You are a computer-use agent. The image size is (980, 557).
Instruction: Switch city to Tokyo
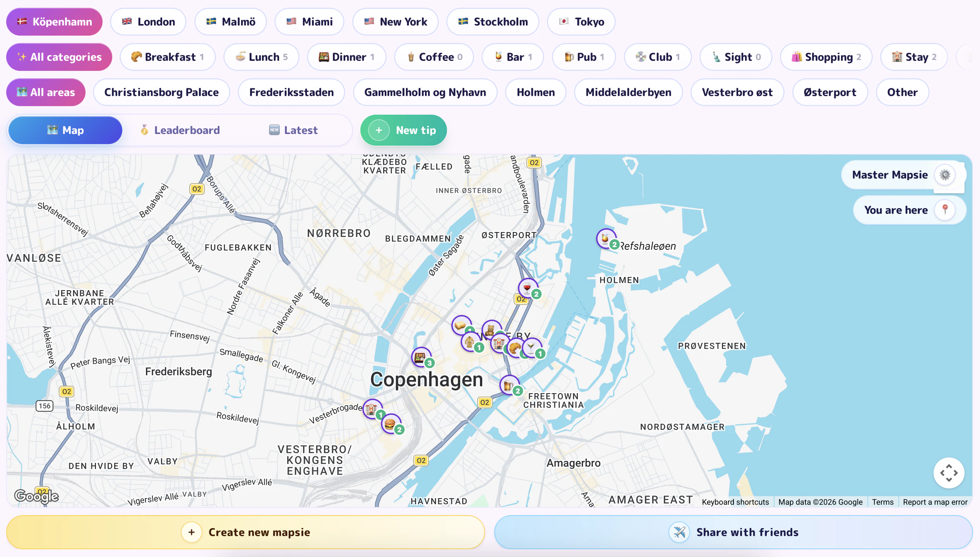tap(581, 22)
